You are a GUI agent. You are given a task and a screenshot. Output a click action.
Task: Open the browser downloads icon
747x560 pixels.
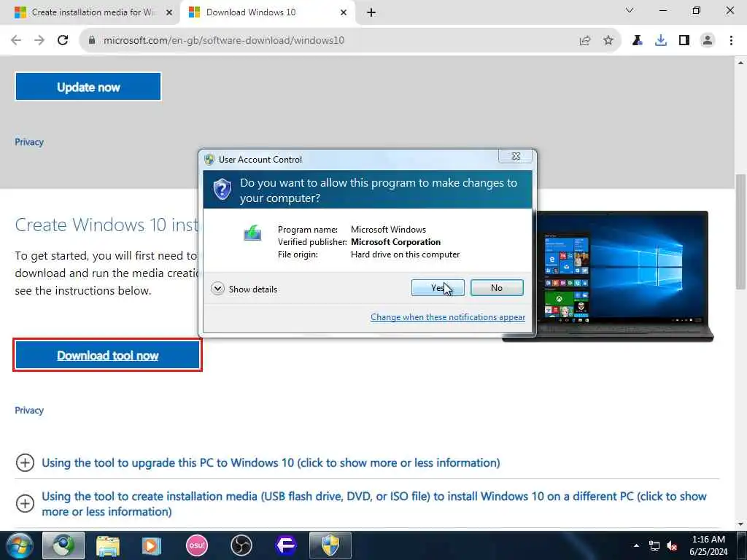coord(661,41)
